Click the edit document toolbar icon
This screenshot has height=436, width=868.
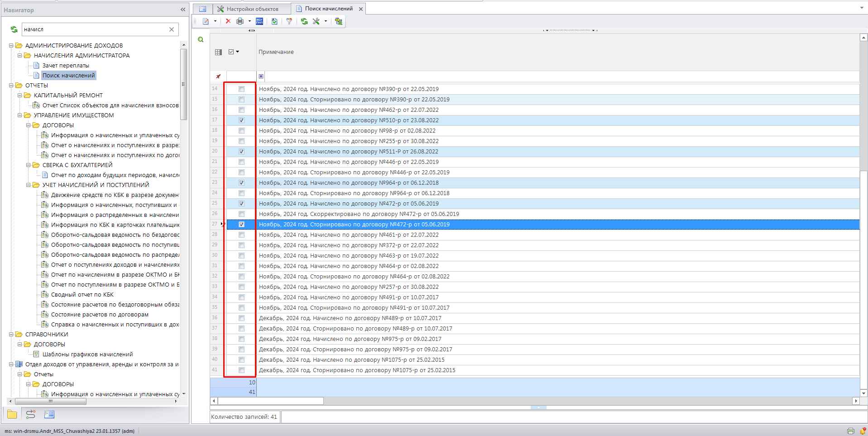[206, 21]
